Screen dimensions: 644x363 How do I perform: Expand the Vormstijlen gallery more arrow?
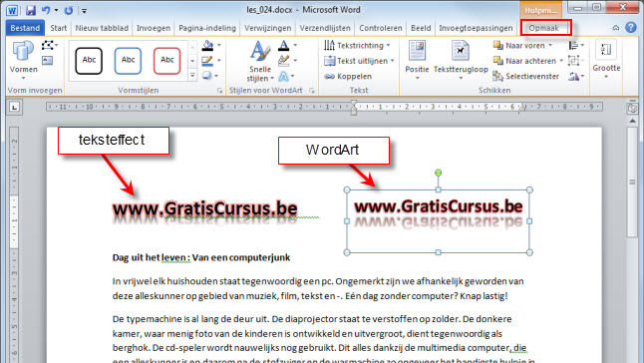pos(192,76)
